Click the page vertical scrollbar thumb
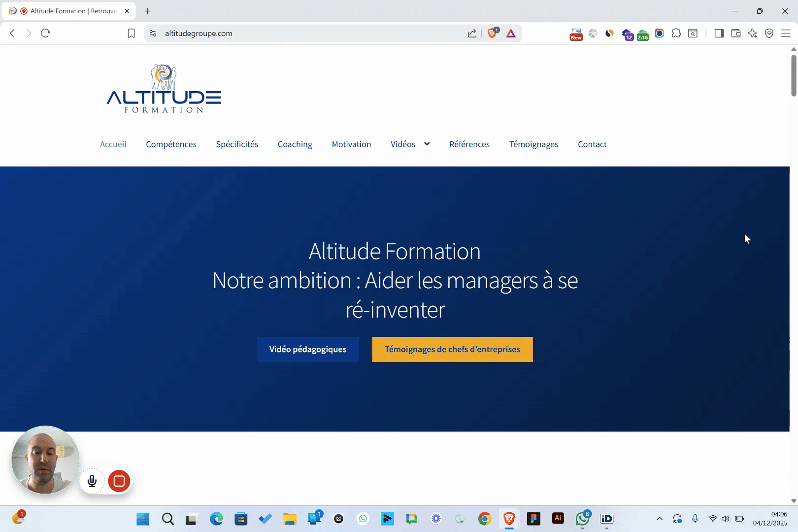 794,75
